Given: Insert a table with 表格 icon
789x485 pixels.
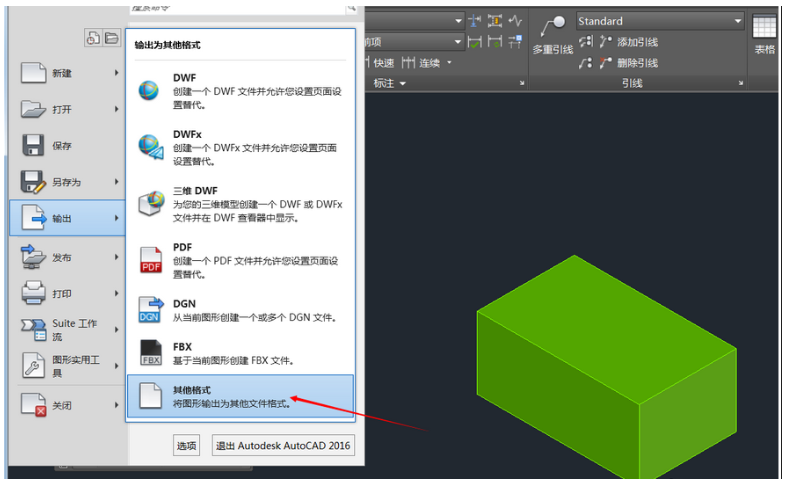Looking at the screenshot, I should pyautogui.click(x=765, y=36).
